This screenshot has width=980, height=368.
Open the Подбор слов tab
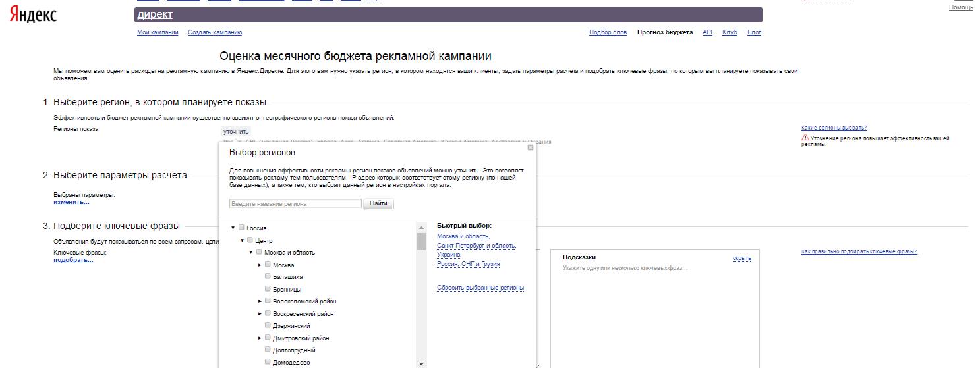608,32
